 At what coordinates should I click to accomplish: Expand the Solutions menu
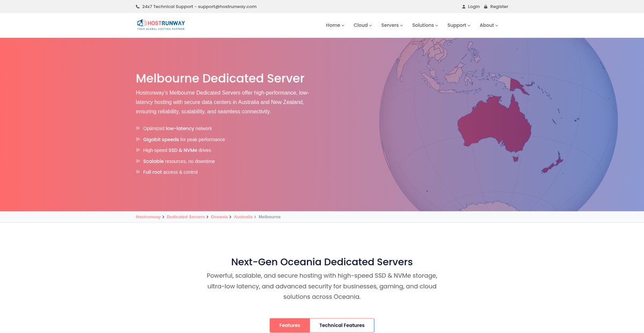coord(425,25)
